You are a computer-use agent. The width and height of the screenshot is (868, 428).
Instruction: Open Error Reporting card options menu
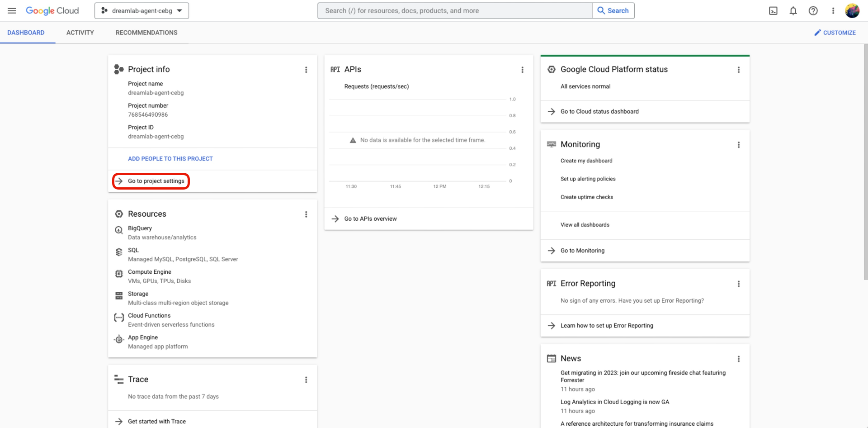739,284
